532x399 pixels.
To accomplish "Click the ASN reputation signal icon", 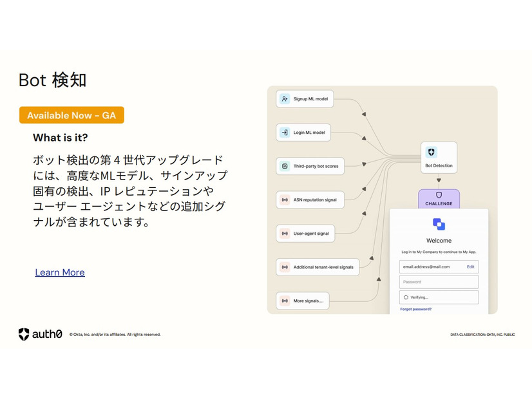I will coord(285,199).
